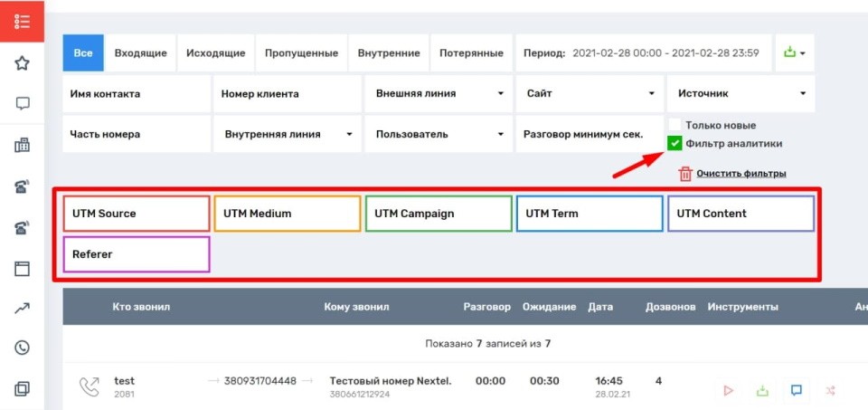Screen dimensions: 868x410
Task: Click the chat bubble sidebar icon
Action: (23, 103)
